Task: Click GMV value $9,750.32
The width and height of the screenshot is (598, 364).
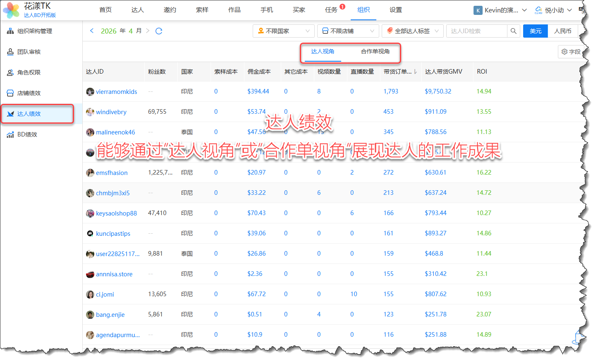Action: (438, 91)
